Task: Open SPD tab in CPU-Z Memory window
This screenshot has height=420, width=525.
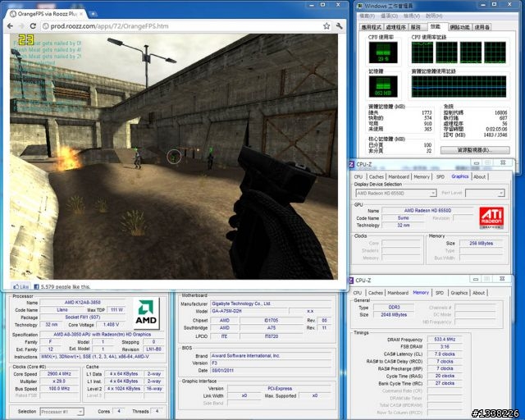Action: pyautogui.click(x=440, y=293)
